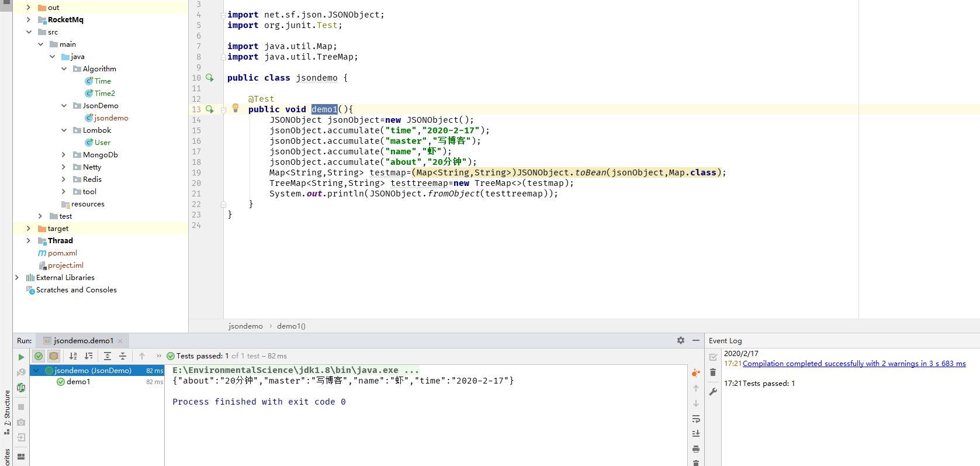Restore layout icon in Run sidebar
980x466 pixels.
click(x=21, y=457)
